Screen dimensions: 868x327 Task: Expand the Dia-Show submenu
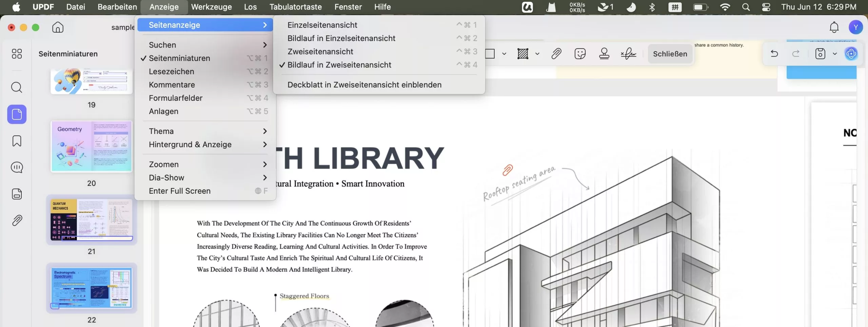pyautogui.click(x=205, y=178)
